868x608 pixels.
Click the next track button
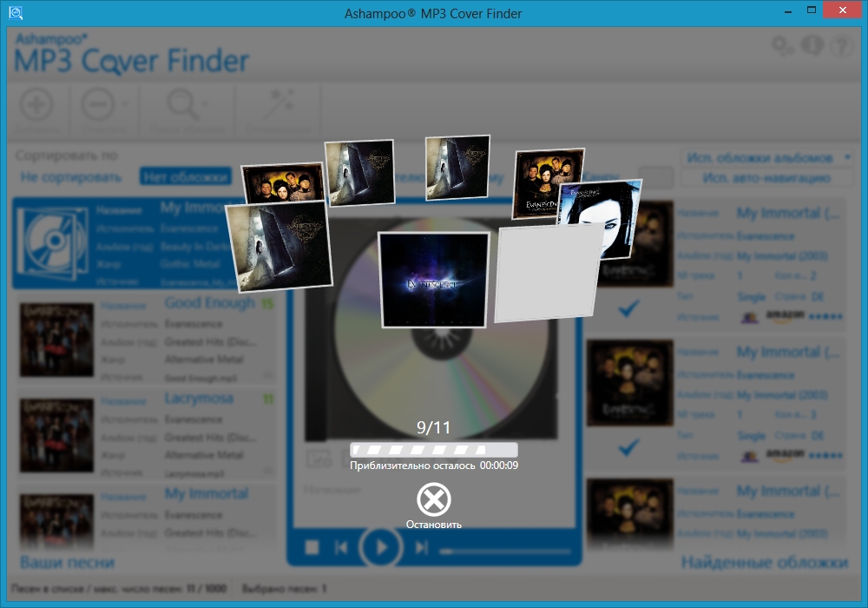(421, 548)
